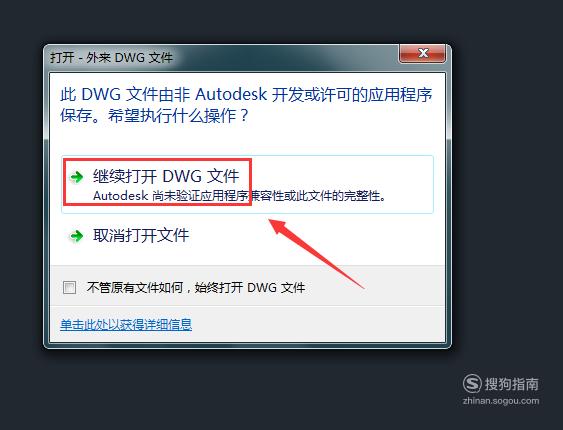Enable the 始终打开 DWG 文件 checkbox

[x=69, y=288]
